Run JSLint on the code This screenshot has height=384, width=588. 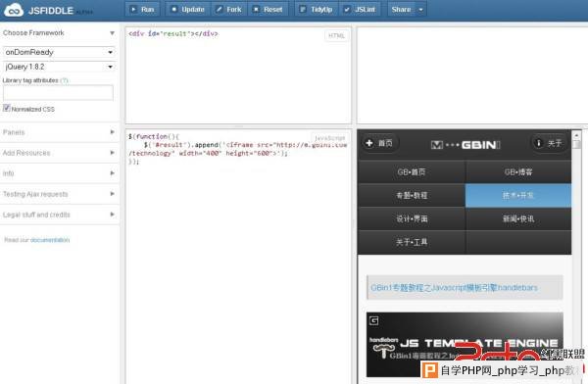360,10
